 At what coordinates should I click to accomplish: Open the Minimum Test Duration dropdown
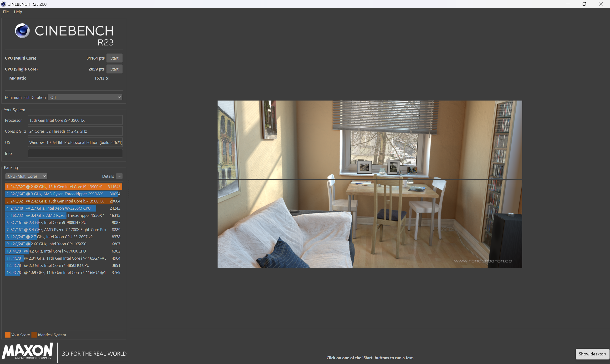[x=85, y=97]
